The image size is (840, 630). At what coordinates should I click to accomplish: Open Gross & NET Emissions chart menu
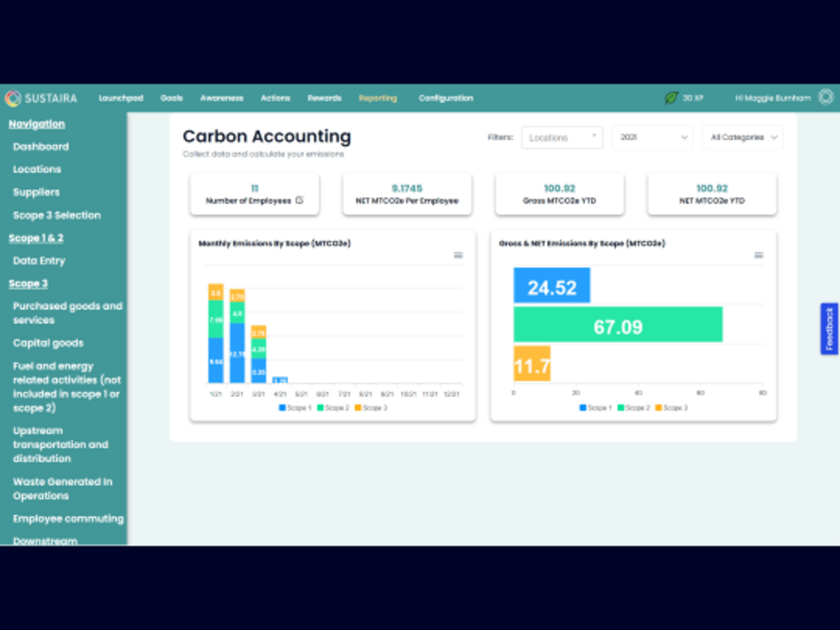(x=759, y=255)
